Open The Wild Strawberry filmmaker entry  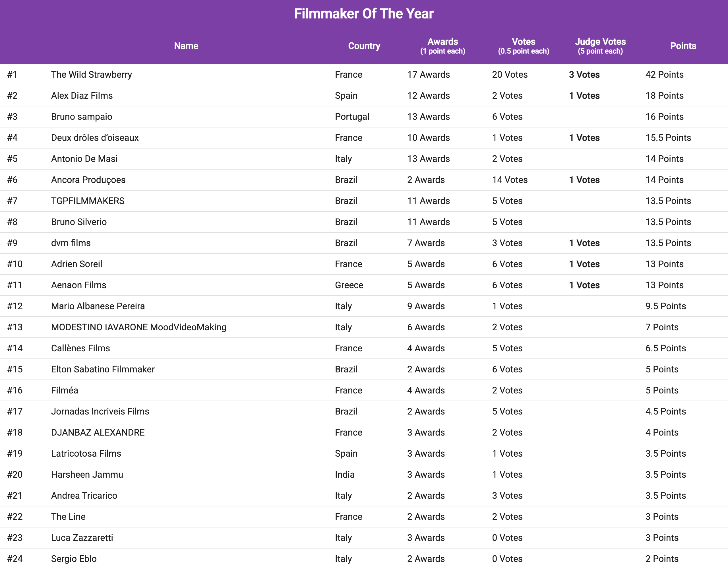point(91,74)
